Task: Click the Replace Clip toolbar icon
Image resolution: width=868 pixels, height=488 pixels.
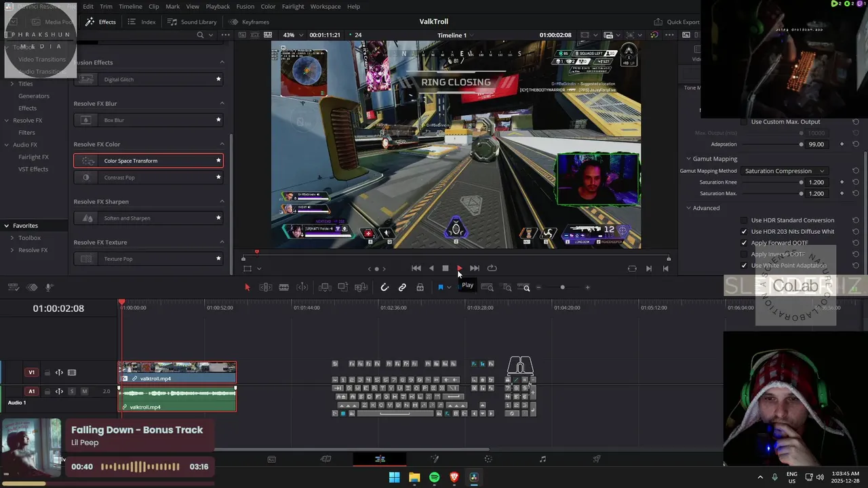Action: [361, 287]
